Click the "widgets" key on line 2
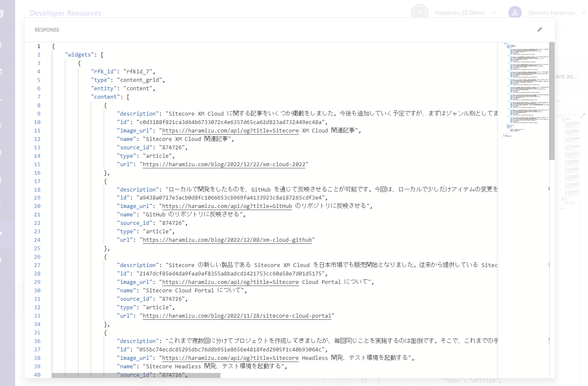 (x=79, y=55)
